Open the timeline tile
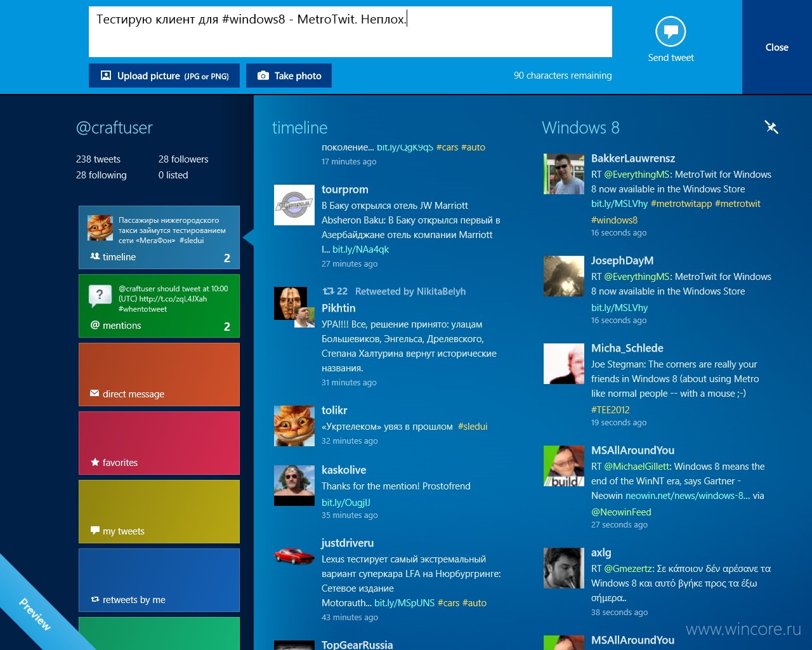 click(159, 237)
